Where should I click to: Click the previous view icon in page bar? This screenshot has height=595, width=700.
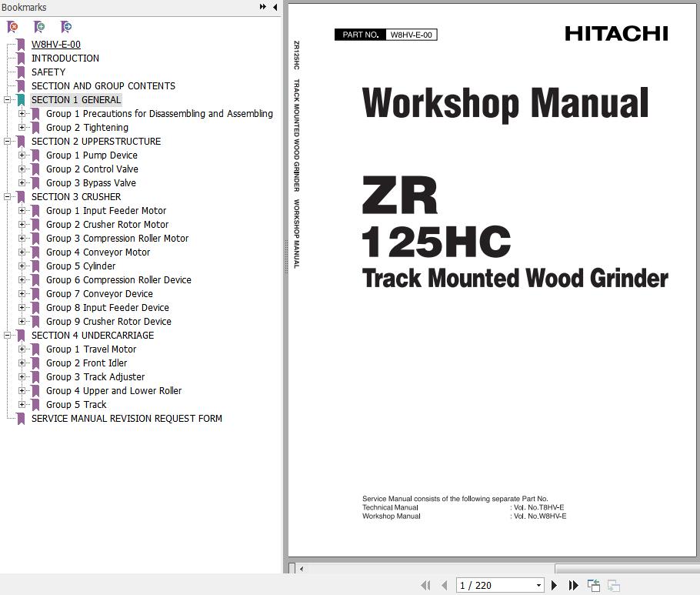[594, 585]
